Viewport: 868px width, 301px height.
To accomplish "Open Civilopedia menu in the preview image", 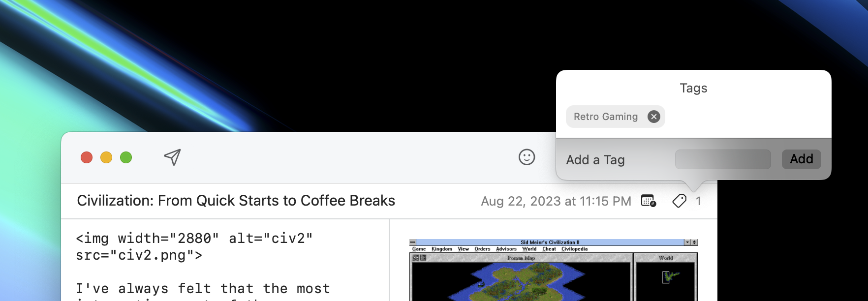I will pos(574,249).
